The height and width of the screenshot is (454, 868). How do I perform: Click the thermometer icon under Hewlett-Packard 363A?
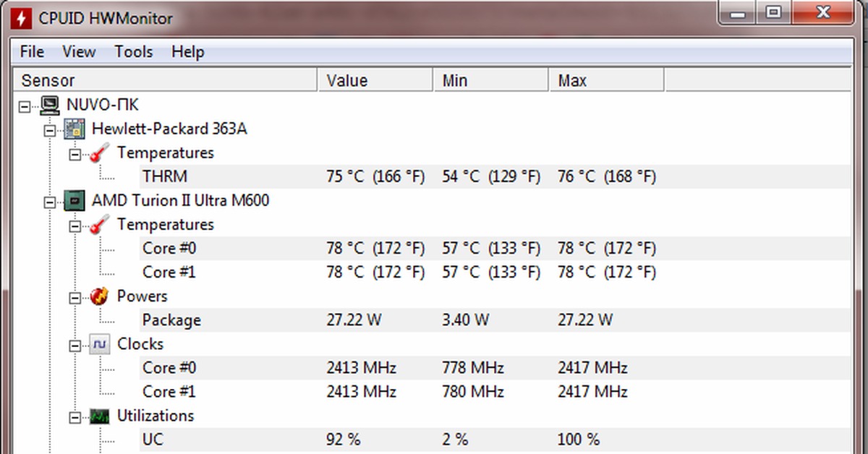[x=100, y=153]
